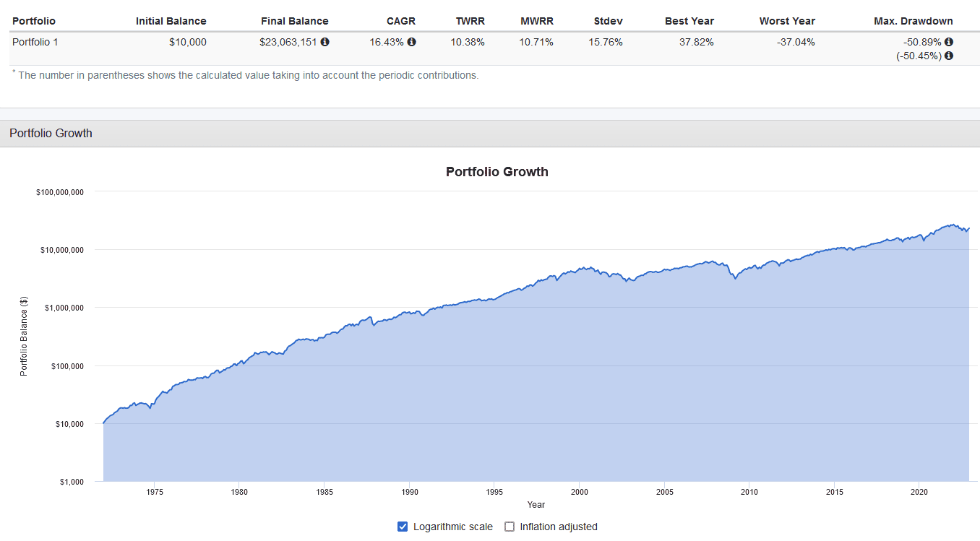Click the chart title Portfolio Growth

point(497,172)
